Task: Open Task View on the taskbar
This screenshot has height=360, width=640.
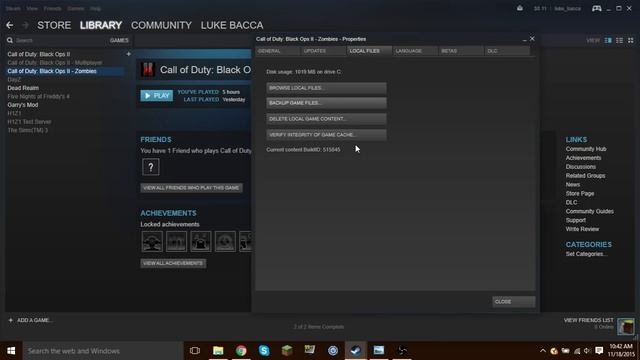Action: [195, 351]
